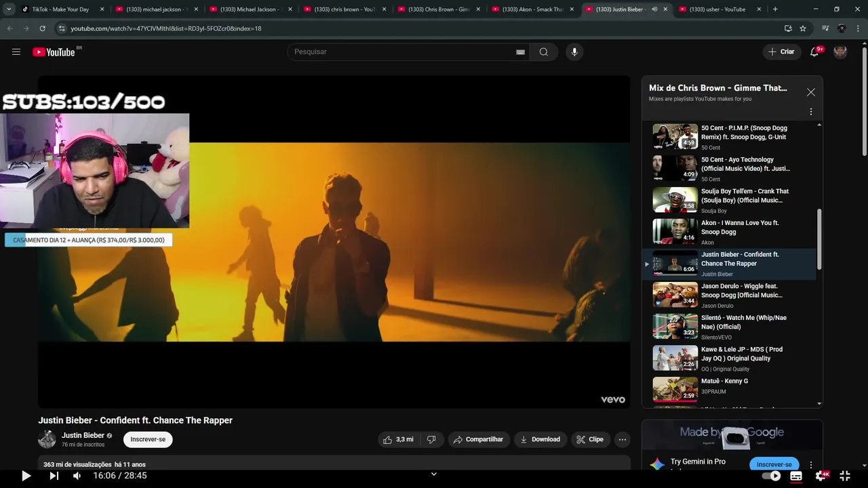
Task: Open the YouTube hamburger guide menu
Action: (x=16, y=52)
